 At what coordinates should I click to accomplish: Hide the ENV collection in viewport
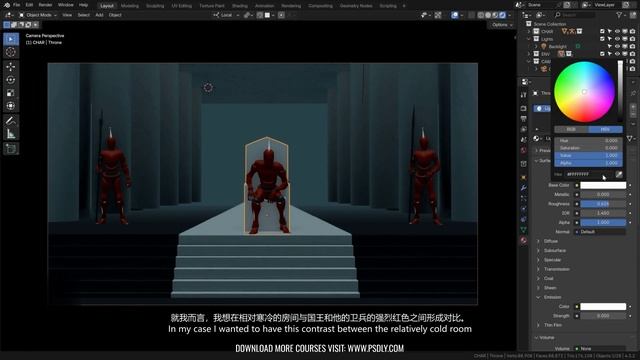(617, 53)
